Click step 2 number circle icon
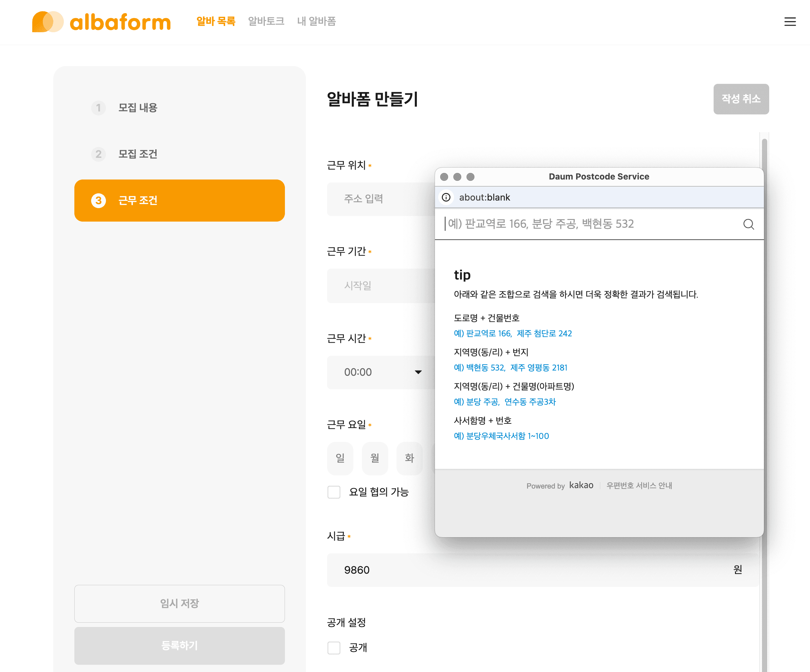 pyautogui.click(x=98, y=154)
